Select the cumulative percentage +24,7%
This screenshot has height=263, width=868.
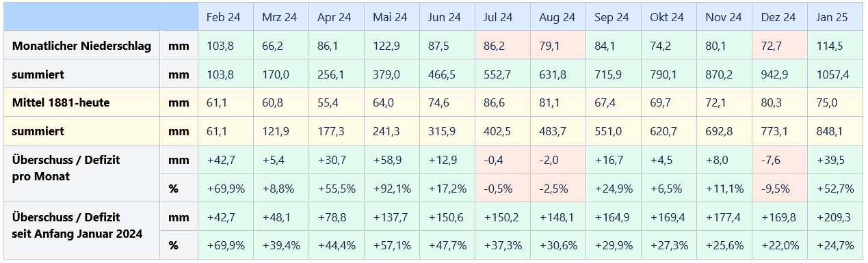pos(836,245)
